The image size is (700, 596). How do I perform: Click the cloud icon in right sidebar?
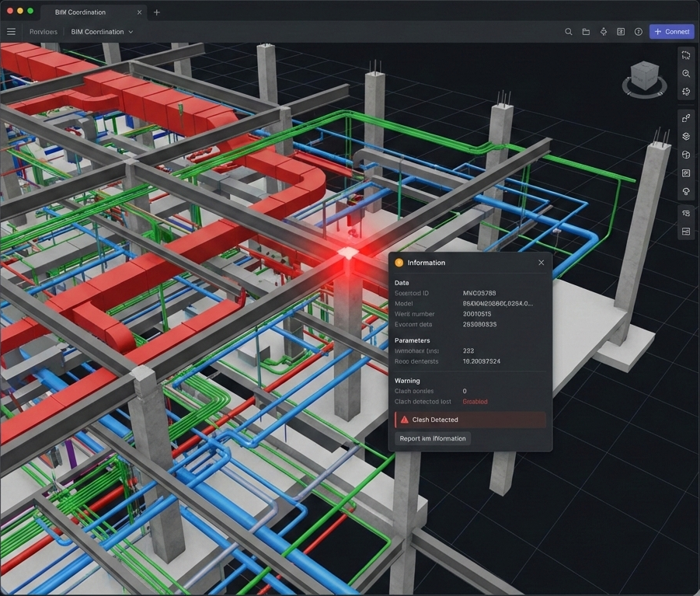(686, 192)
